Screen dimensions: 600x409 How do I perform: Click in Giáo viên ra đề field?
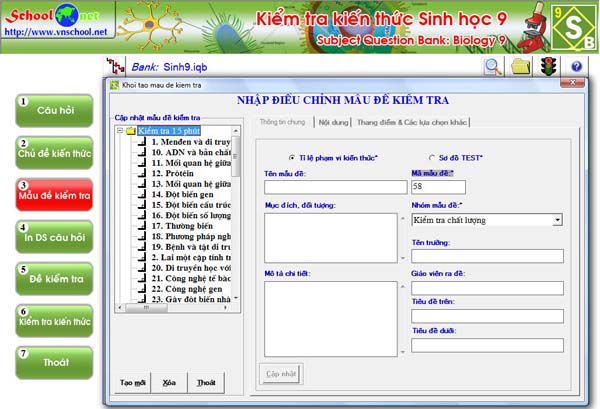tap(488, 288)
